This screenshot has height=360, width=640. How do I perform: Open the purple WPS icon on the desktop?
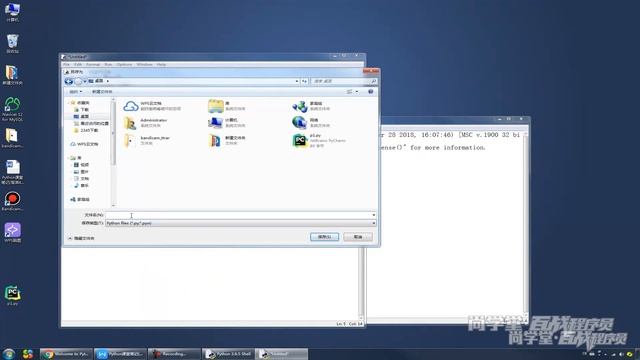[12, 233]
